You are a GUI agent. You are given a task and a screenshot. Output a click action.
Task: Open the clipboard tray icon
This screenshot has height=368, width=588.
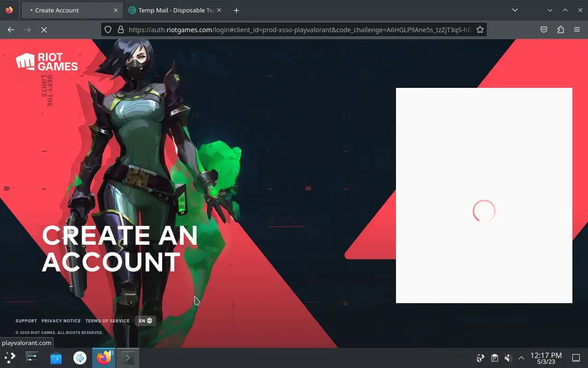pos(494,358)
